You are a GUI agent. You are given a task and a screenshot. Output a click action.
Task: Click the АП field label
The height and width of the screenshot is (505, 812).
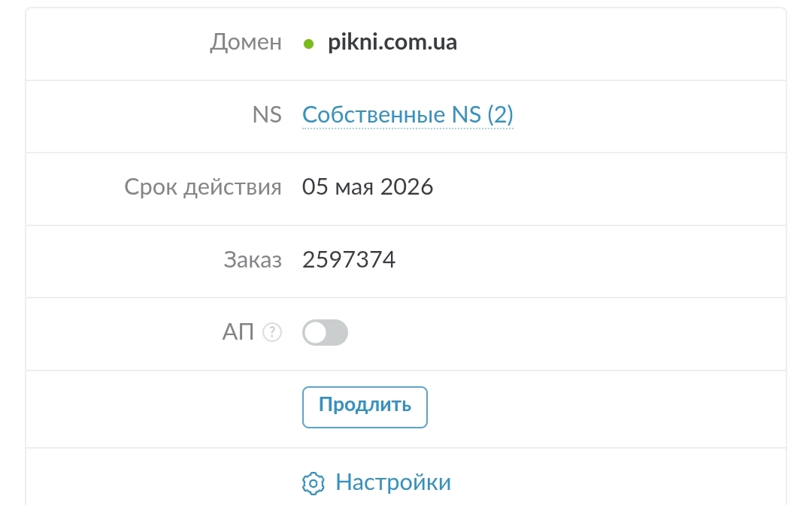pos(238,332)
